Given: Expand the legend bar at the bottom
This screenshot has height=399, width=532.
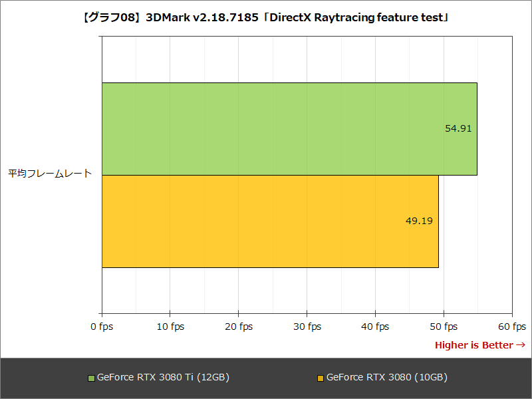Looking at the screenshot, I should click(266, 376).
